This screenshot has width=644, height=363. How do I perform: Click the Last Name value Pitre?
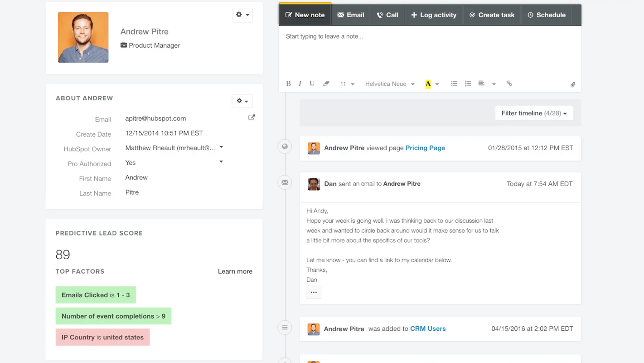coord(132,192)
